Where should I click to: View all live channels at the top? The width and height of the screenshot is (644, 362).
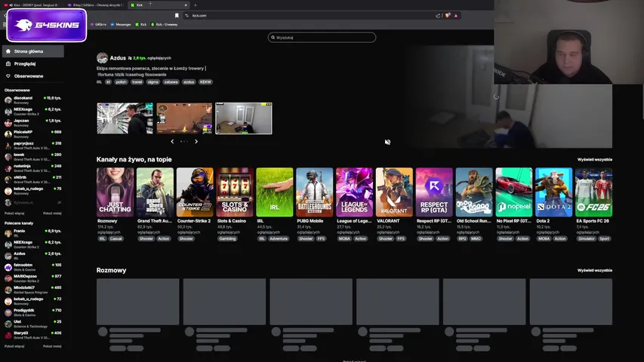click(595, 160)
